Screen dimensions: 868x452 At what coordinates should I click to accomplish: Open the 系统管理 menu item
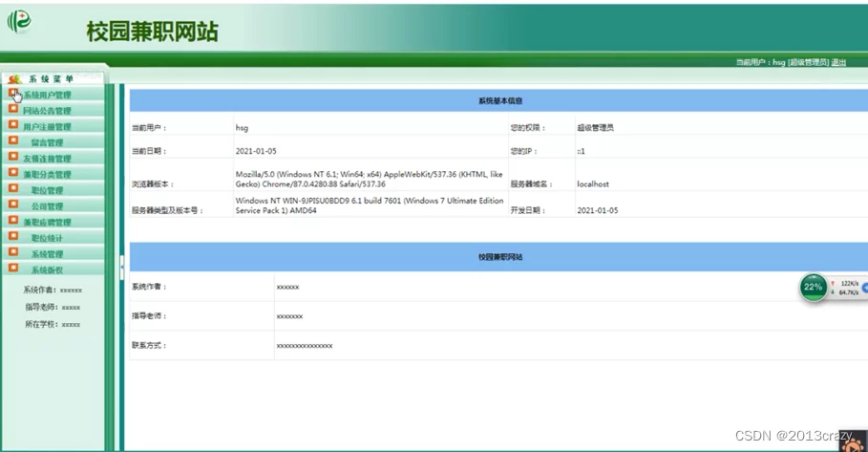(x=47, y=254)
